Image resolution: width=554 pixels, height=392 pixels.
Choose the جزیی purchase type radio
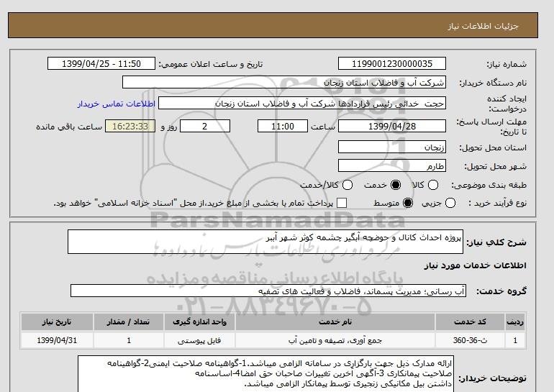click(x=450, y=203)
